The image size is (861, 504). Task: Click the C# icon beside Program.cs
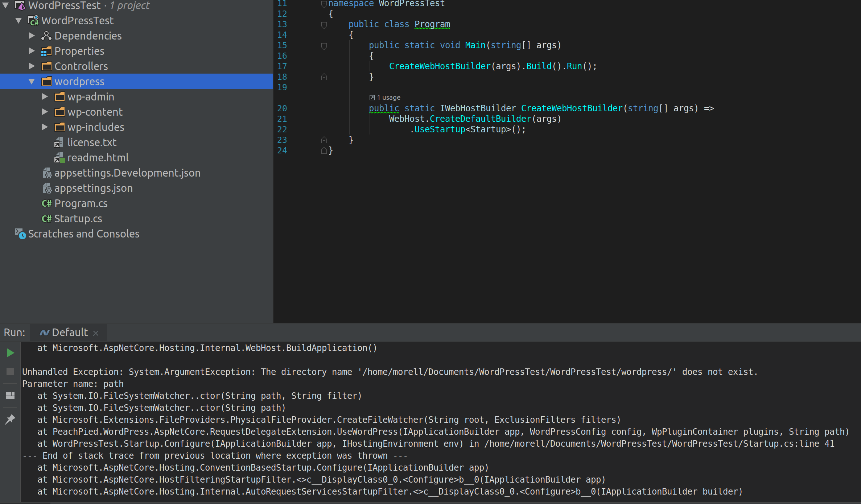(46, 203)
